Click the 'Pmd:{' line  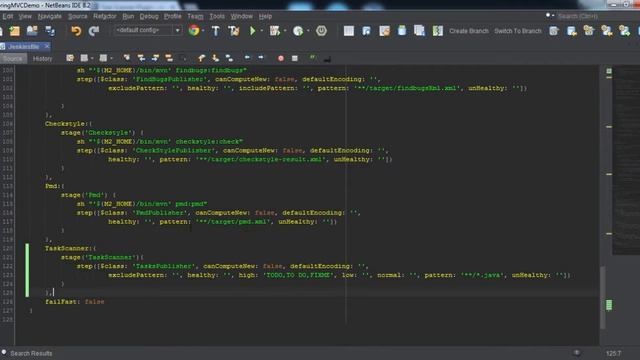coord(54,186)
